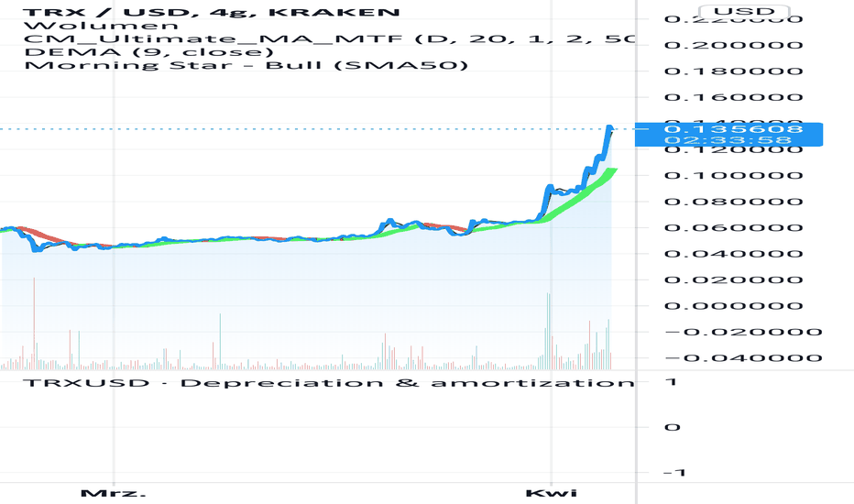This screenshot has height=504, width=854.
Task: Open the Wolumen indicator label
Action: [102, 25]
